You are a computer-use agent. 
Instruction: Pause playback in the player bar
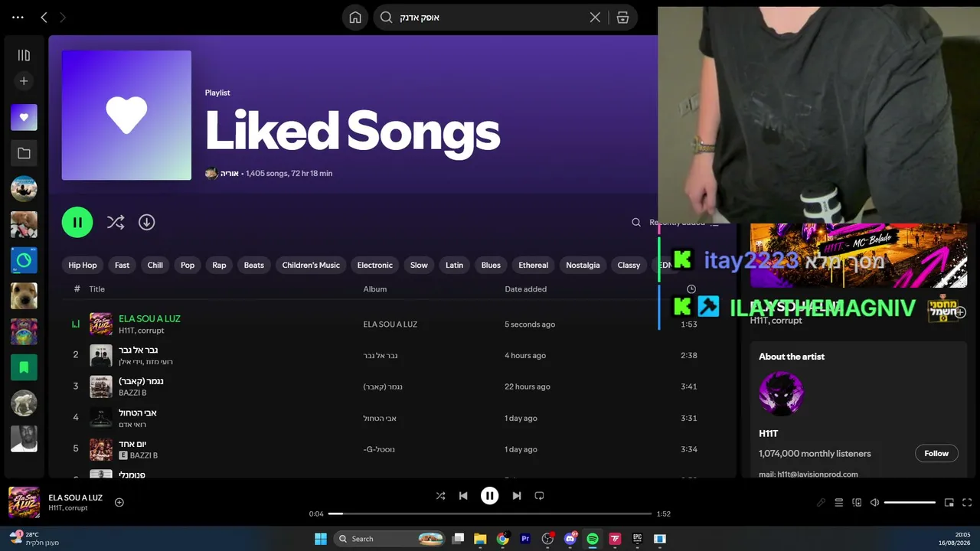pos(490,496)
